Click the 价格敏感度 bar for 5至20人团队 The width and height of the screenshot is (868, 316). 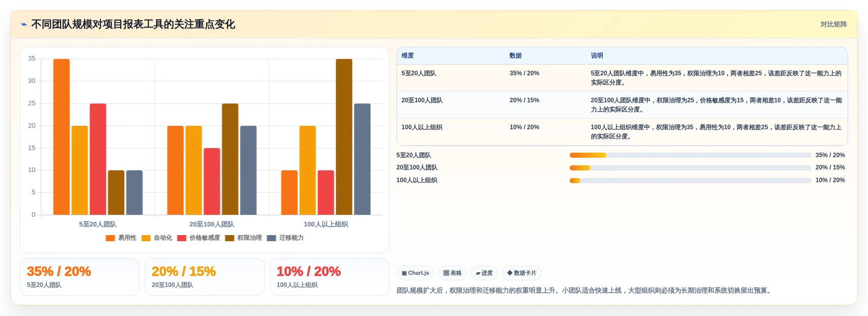98,159
